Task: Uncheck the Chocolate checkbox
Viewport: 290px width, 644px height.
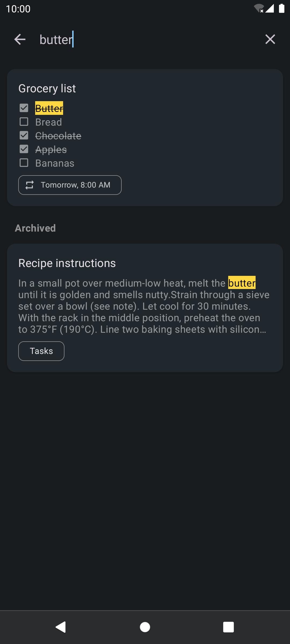Action: click(24, 136)
